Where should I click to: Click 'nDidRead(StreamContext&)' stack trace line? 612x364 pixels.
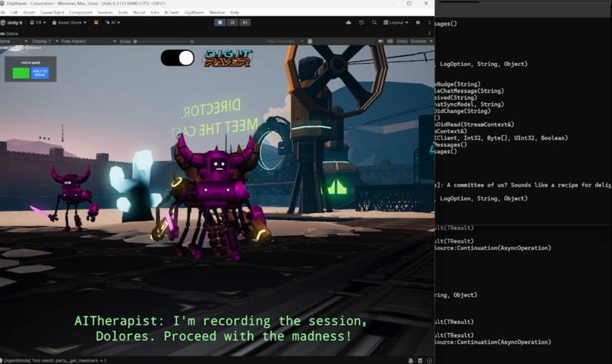475,124
